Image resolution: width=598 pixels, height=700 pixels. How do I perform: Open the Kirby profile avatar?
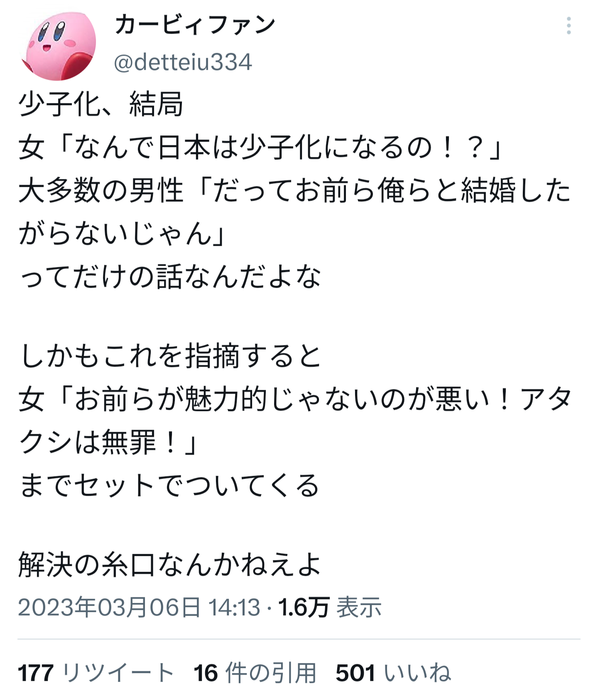(58, 45)
